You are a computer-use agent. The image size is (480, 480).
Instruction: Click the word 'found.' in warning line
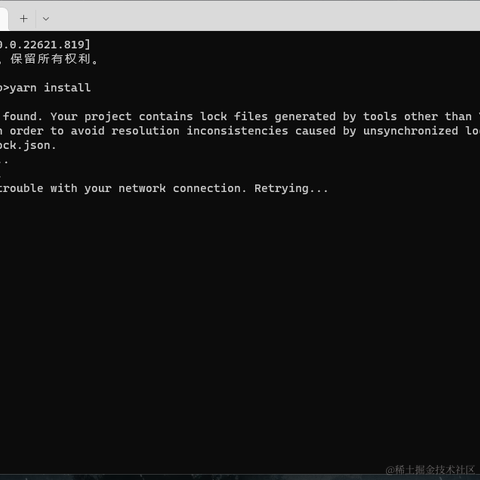23,116
